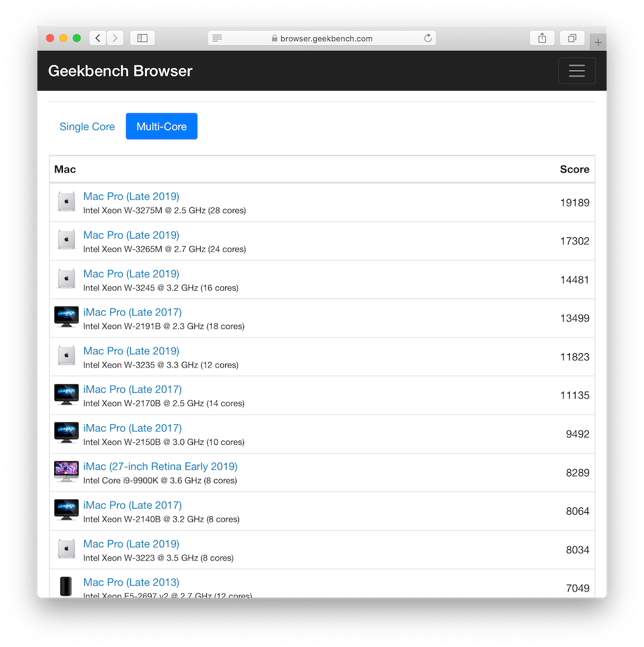Click the score value 8064
This screenshot has width=644, height=647.
[577, 511]
